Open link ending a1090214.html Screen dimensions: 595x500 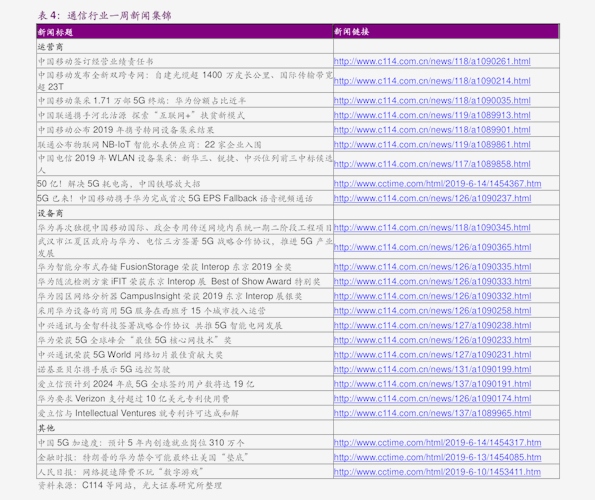432,81
